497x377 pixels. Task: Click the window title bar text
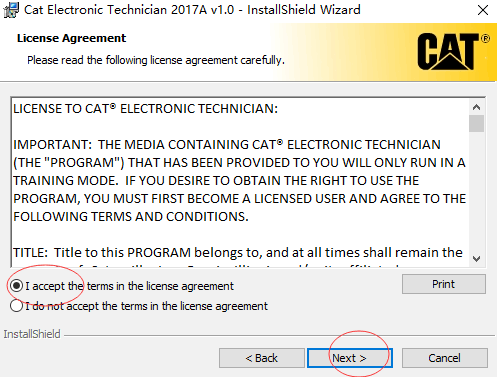192,10
